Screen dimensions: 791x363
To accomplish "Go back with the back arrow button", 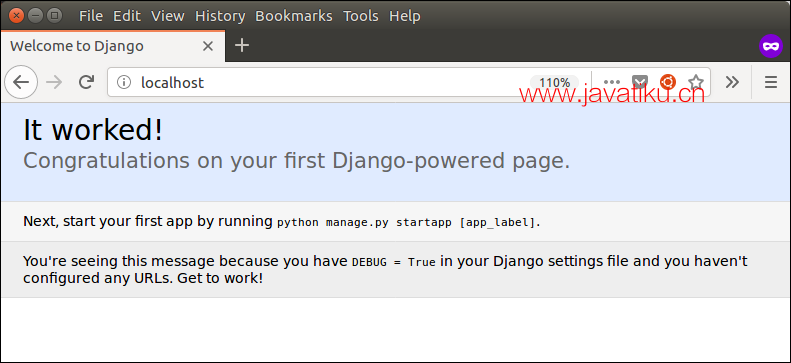I will pos(21,82).
